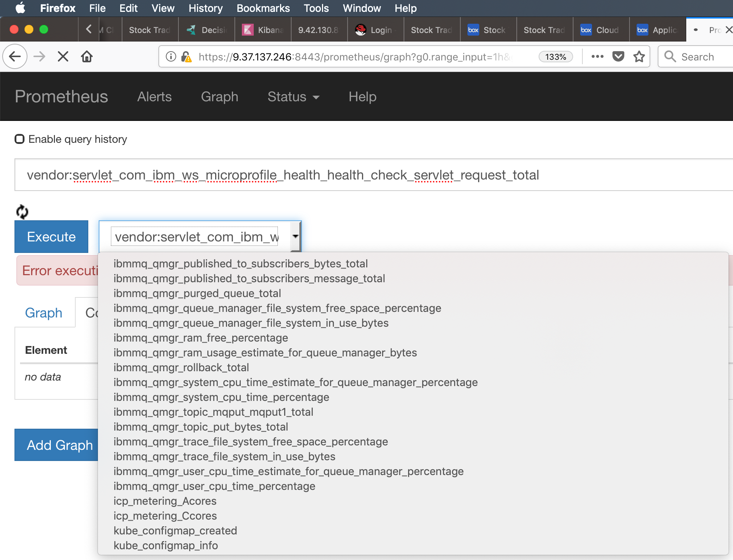Click the 133% zoom level control
The image size is (733, 560).
click(555, 57)
